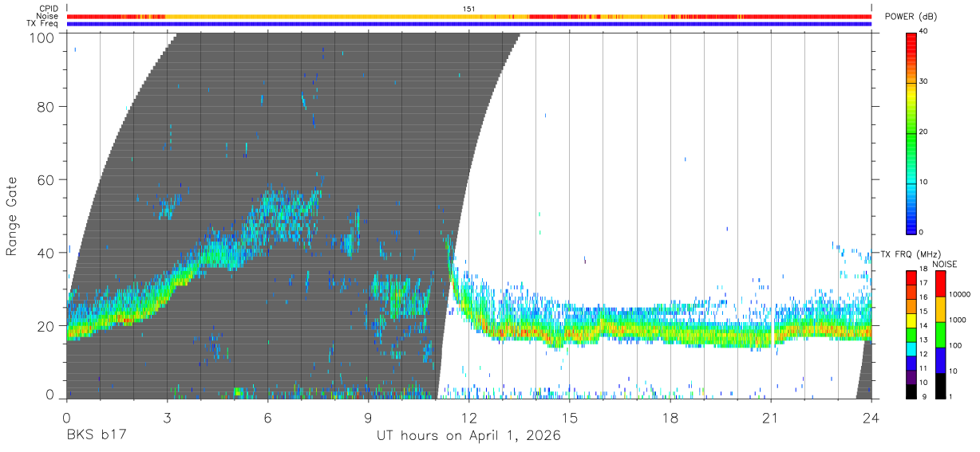The height and width of the screenshot is (452, 980).
Task: Click the BKS b17 radar label
Action: (x=96, y=436)
